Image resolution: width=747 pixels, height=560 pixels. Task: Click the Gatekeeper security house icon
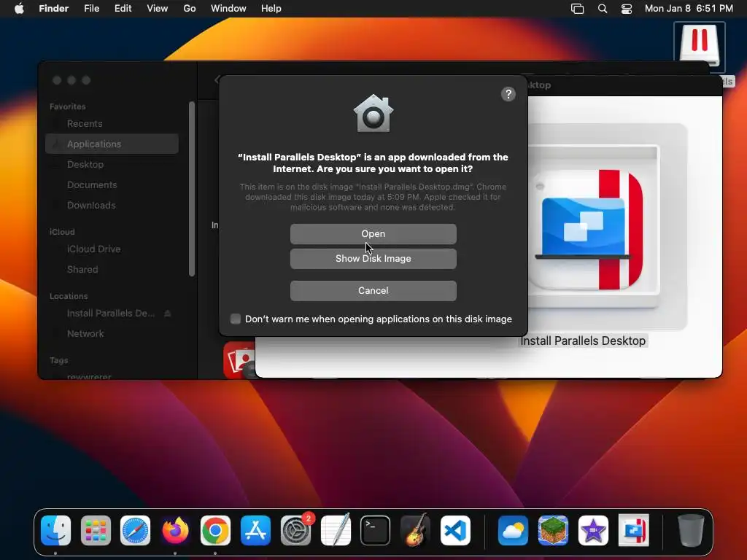point(373,113)
